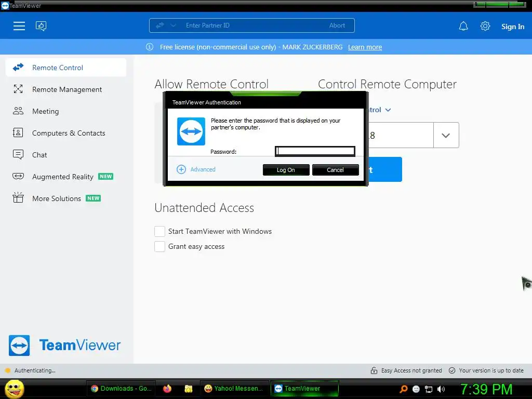Click the 7:39 PM clock
This screenshot has height=399, width=532.
click(x=486, y=389)
